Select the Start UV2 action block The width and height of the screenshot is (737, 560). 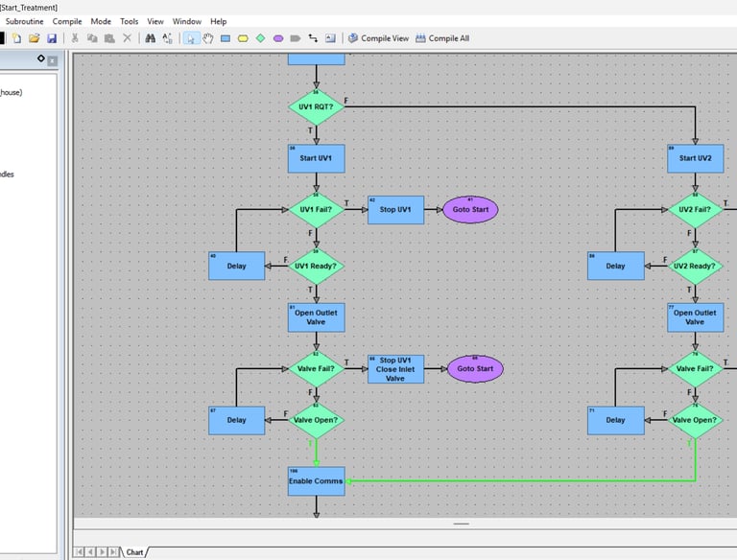pyautogui.click(x=695, y=158)
